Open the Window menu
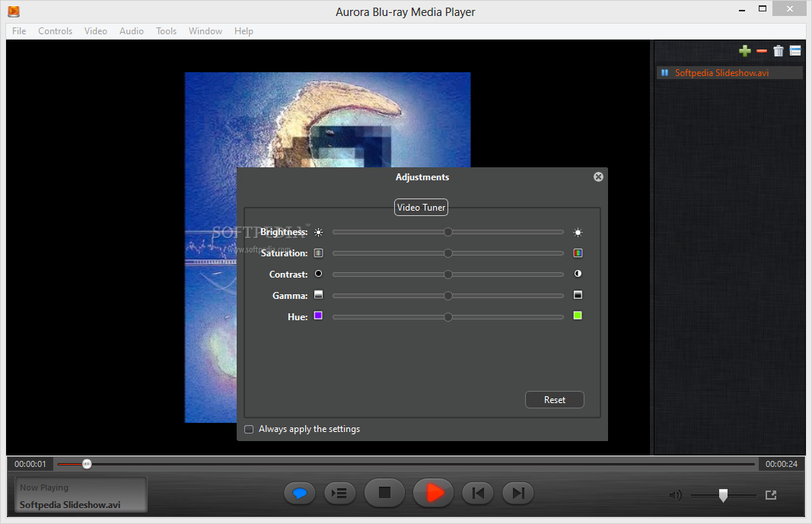This screenshot has width=812, height=524. [205, 31]
